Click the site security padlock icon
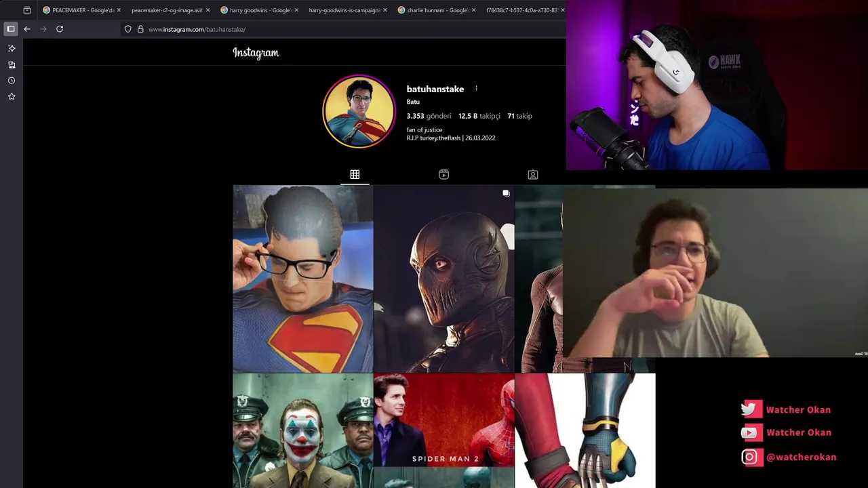Viewport: 868px width, 488px height. tap(140, 29)
